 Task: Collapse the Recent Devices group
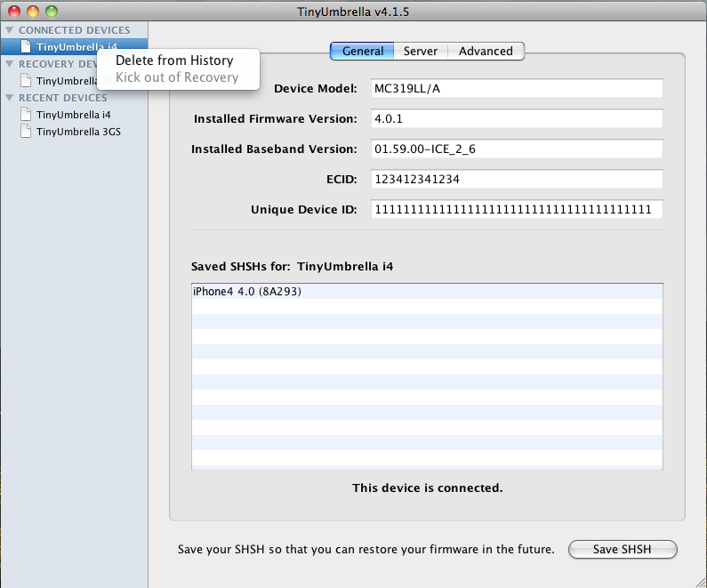pyautogui.click(x=10, y=98)
